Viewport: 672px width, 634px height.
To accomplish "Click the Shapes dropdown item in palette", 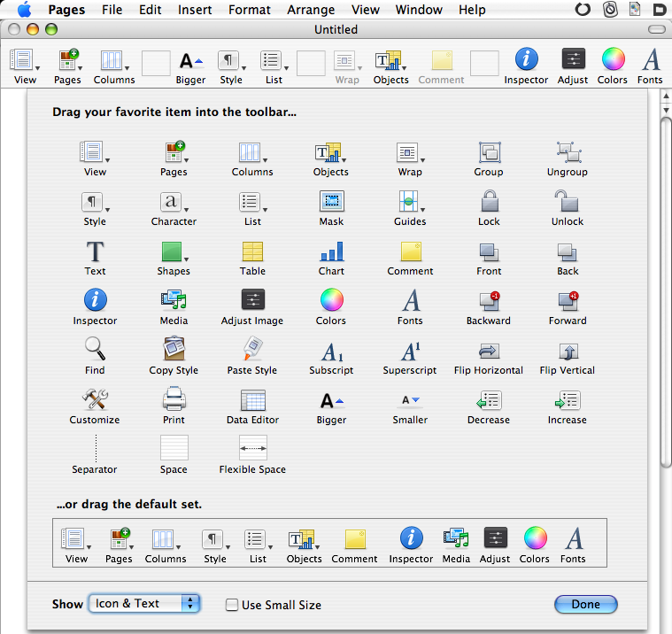I will (x=174, y=259).
